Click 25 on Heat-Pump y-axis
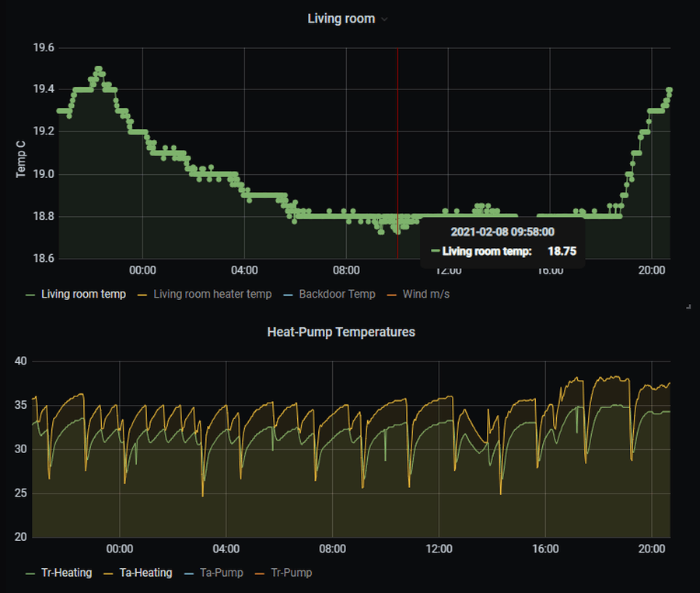 tap(20, 493)
